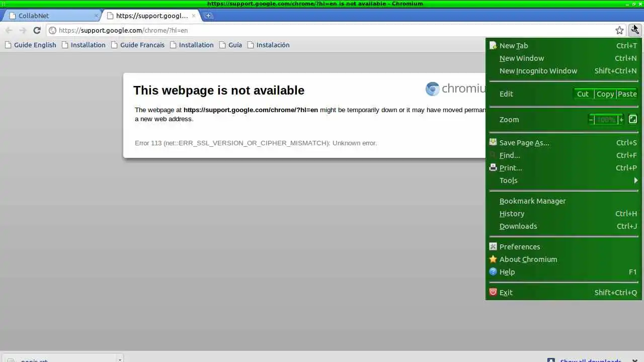Open the Guía bookmark
This screenshot has height=362, width=644.
[230, 45]
